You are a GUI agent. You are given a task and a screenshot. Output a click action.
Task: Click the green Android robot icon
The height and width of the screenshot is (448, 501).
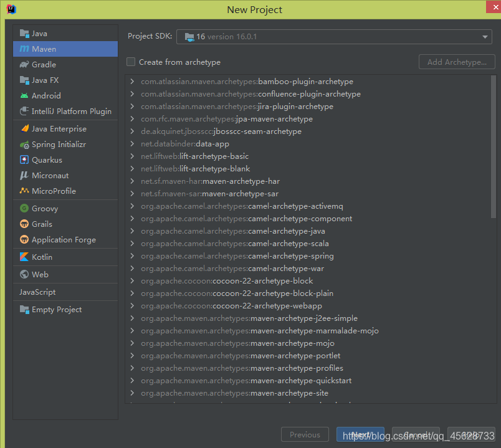24,95
